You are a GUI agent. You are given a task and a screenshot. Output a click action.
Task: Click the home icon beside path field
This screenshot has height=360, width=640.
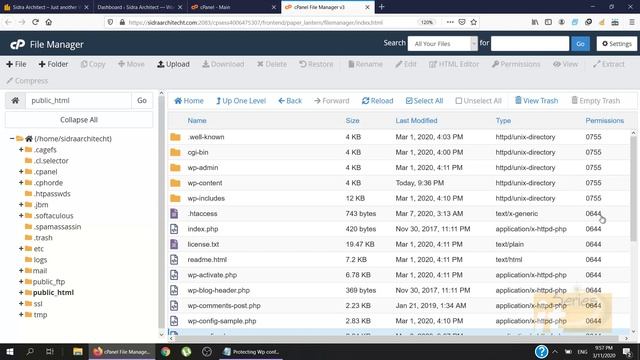click(x=15, y=100)
